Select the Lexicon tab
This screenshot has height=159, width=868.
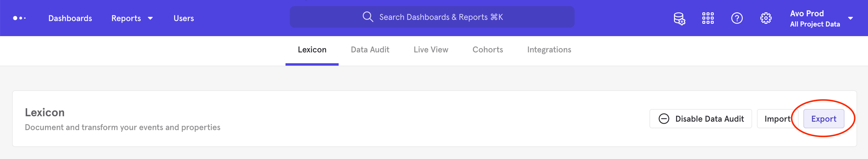click(312, 50)
